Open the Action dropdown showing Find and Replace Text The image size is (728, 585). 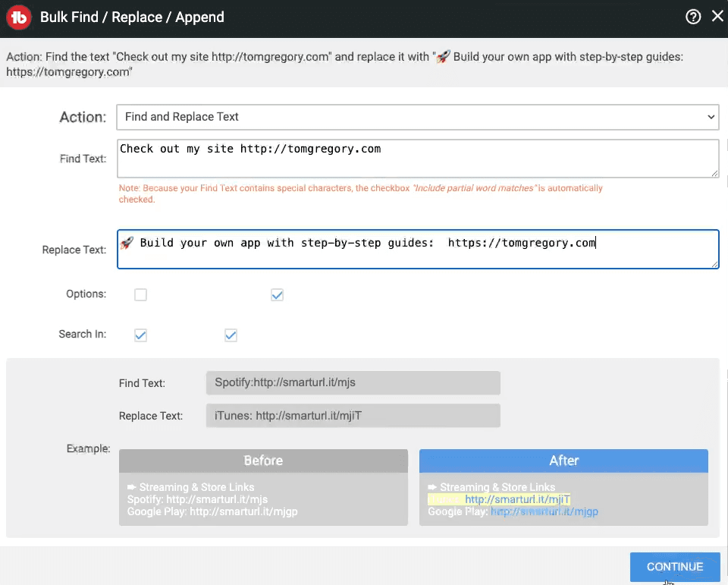(x=417, y=117)
